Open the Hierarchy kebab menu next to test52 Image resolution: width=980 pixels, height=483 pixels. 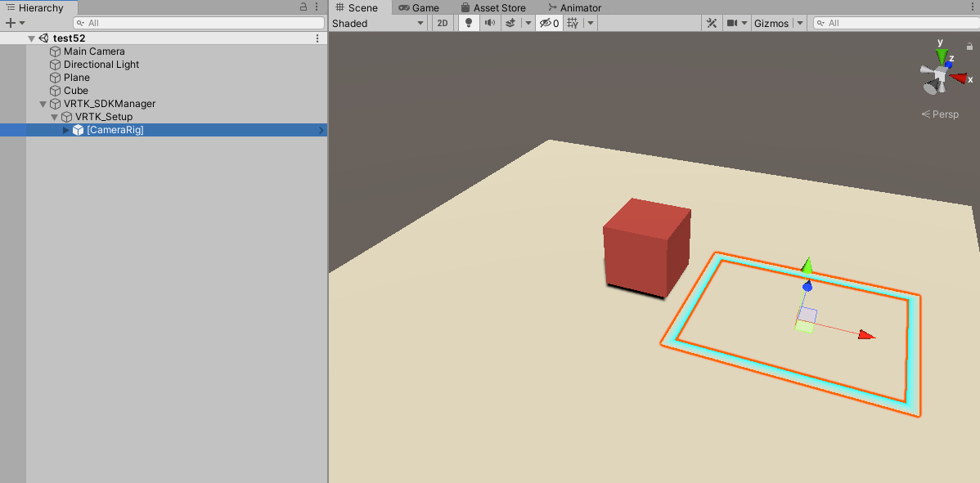click(x=317, y=38)
